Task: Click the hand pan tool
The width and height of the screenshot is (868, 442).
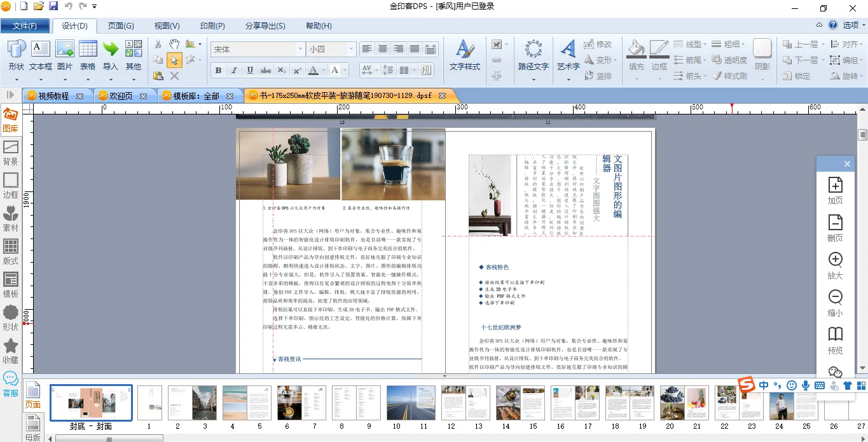Action: point(174,44)
